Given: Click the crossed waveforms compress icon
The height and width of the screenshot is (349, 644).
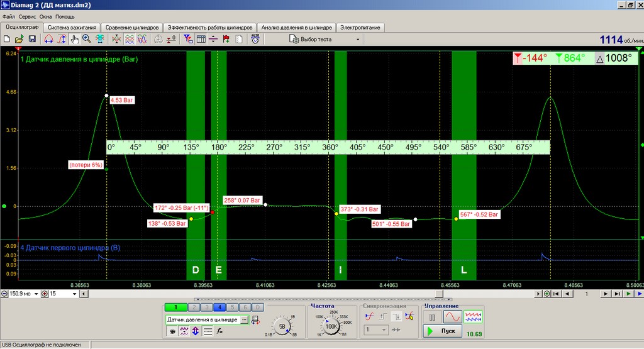Looking at the screenshot, I should coord(116,39).
